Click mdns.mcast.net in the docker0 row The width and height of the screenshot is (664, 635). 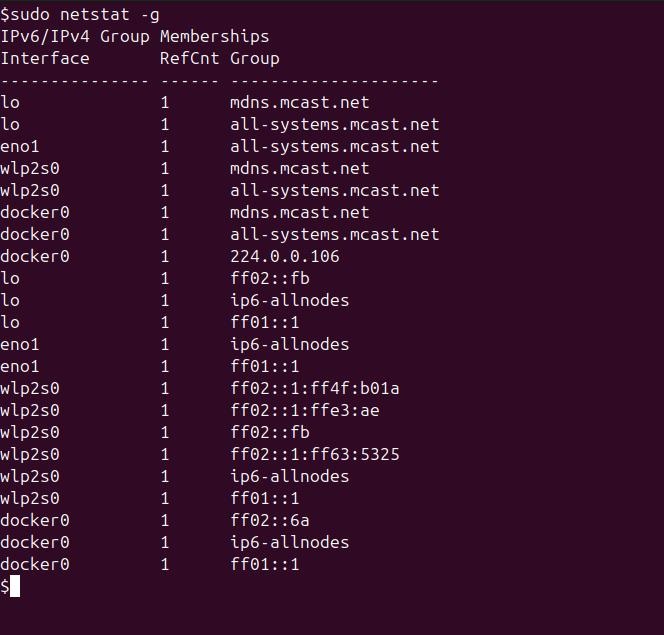coord(299,212)
